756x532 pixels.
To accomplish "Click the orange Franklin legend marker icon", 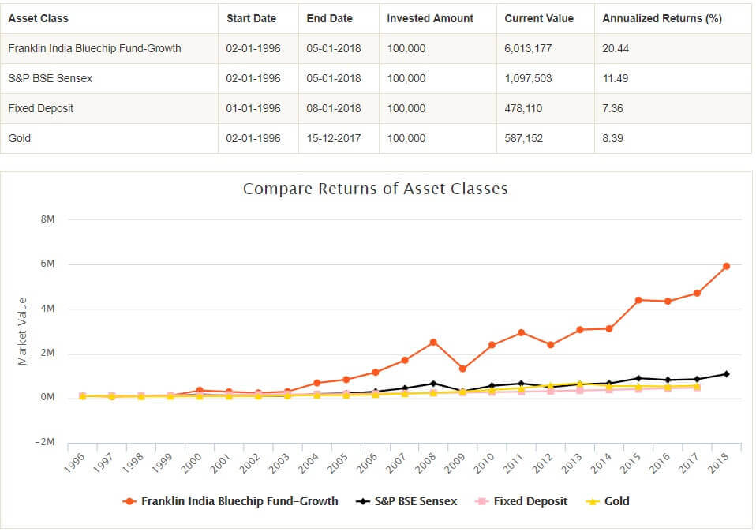I will click(x=129, y=501).
